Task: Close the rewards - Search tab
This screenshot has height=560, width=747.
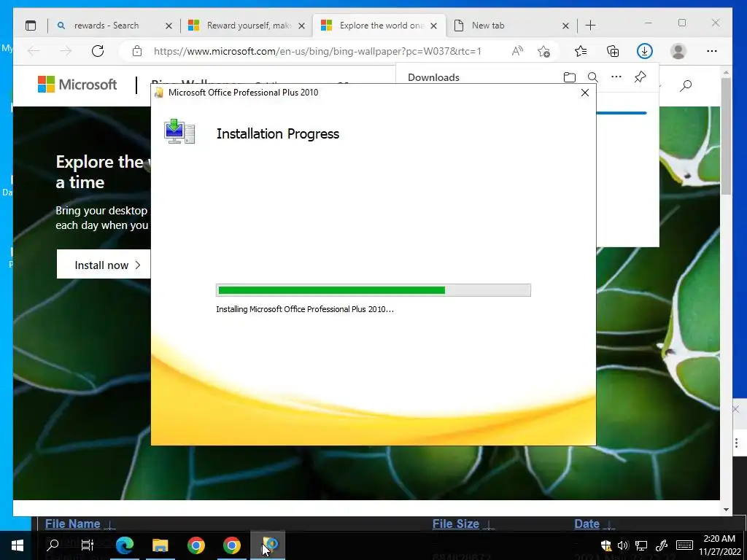Action: 169,26
